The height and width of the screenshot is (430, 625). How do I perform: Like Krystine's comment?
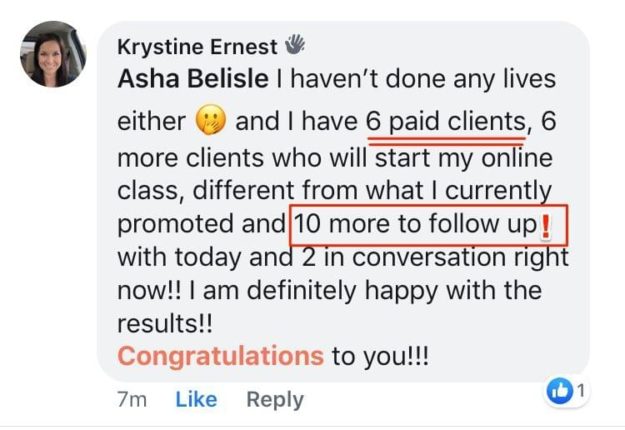196,400
